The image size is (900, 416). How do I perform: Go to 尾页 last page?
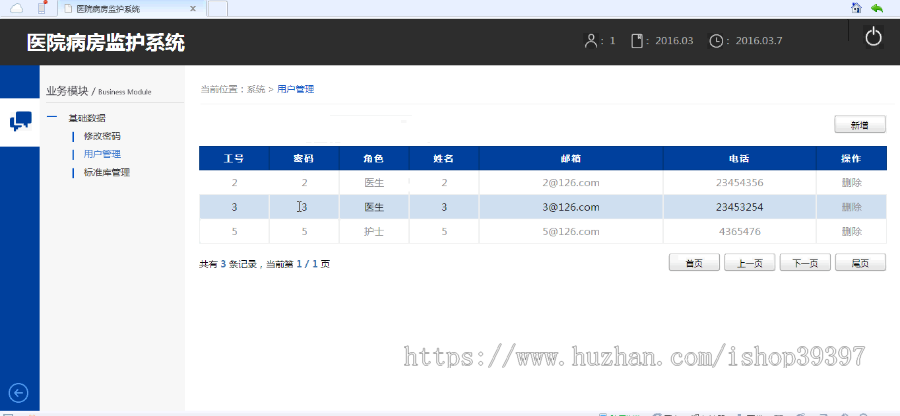pyautogui.click(x=860, y=263)
